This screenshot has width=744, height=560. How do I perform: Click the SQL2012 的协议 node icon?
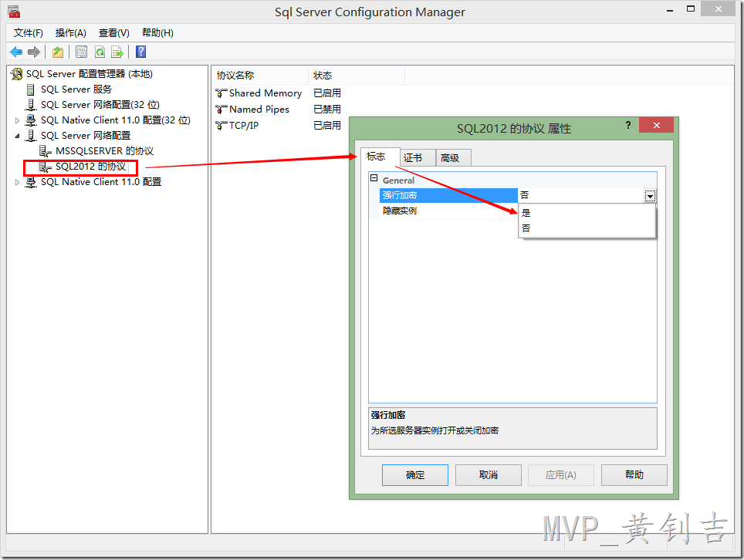click(45, 167)
